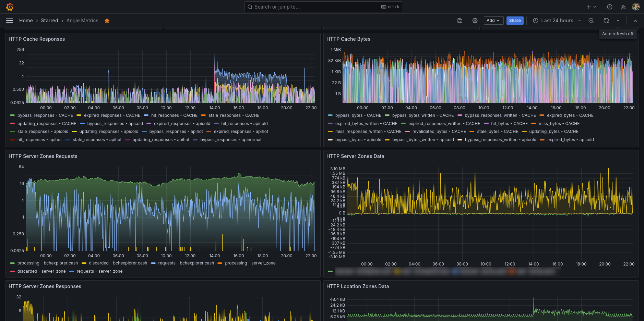This screenshot has width=644, height=321.
Task: Unstar the dashboard with the star icon
Action: click(x=107, y=21)
